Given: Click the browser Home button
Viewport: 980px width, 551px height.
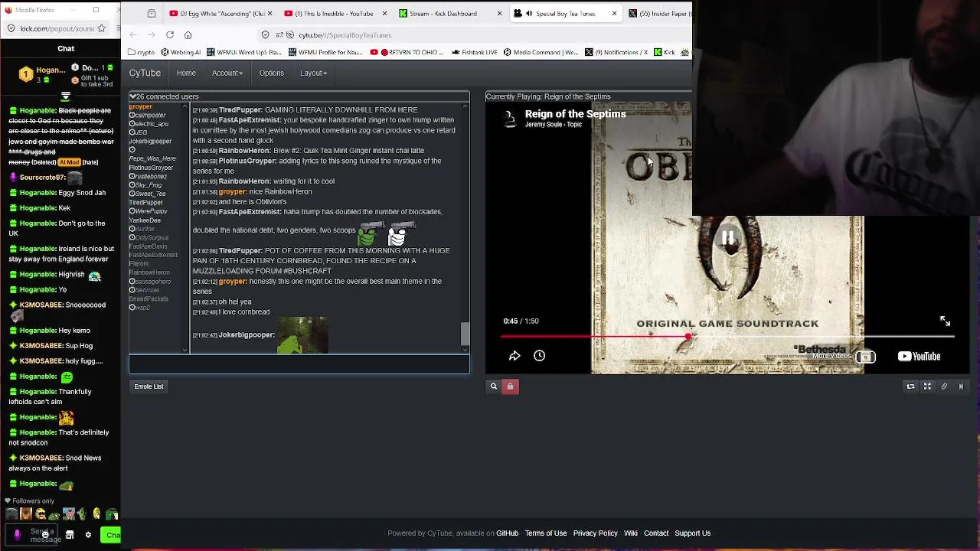Looking at the screenshot, I should click(x=188, y=34).
